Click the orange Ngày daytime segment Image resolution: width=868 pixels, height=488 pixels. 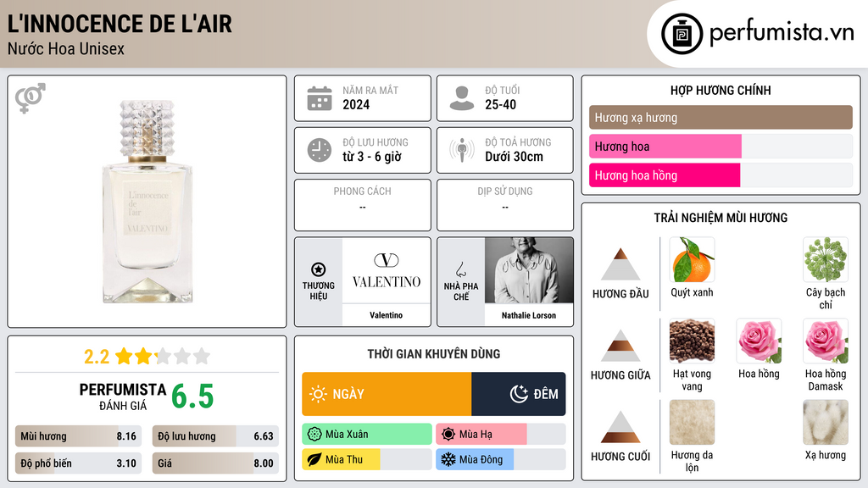pos(387,394)
